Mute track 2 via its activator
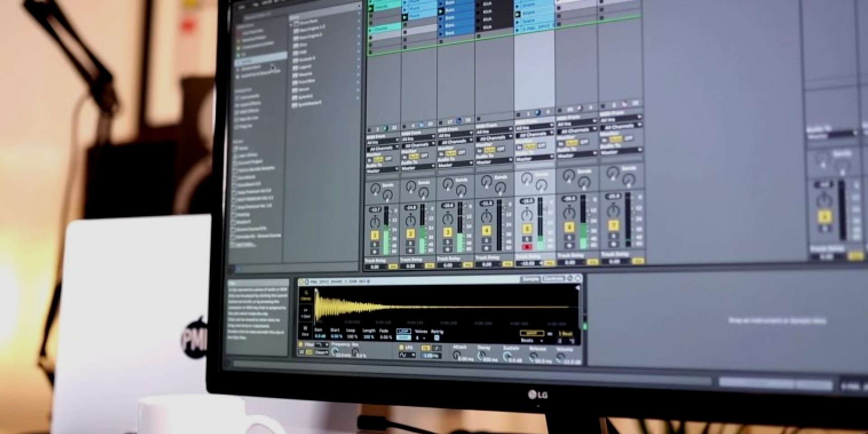Viewport: 868px width, 434px height. 410,234
